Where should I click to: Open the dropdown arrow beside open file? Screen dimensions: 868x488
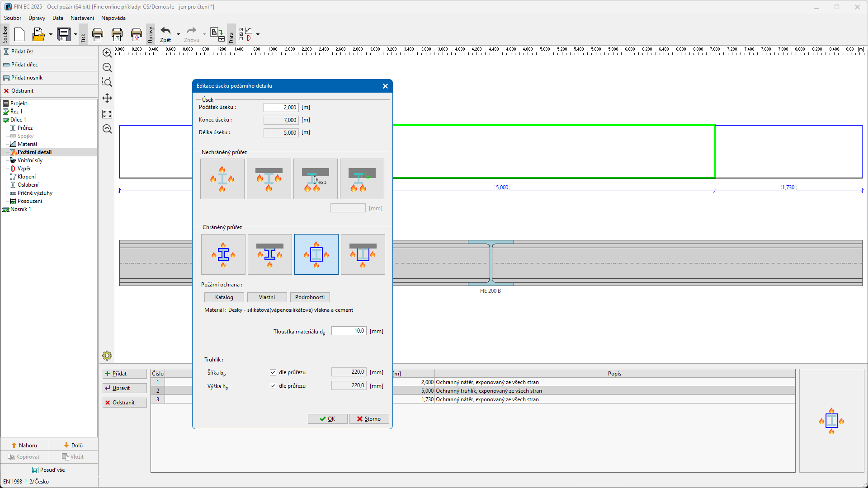click(51, 34)
